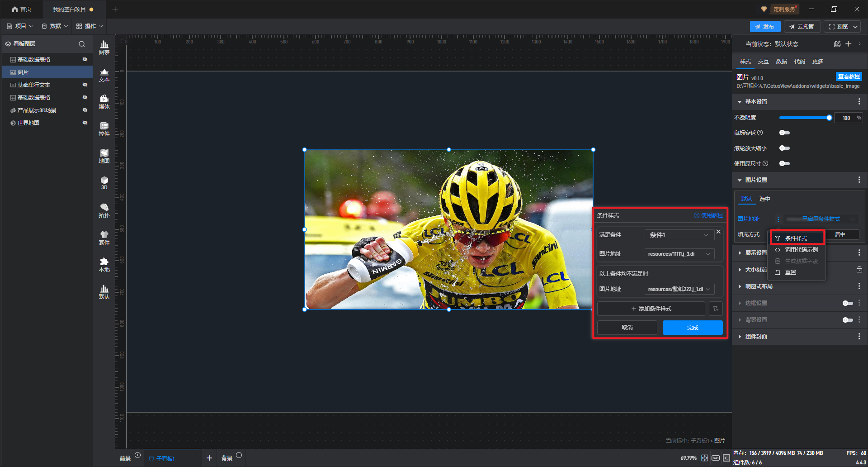868x467 pixels.
Task: Toggle the 使用原尺寸 switch
Action: click(x=784, y=163)
